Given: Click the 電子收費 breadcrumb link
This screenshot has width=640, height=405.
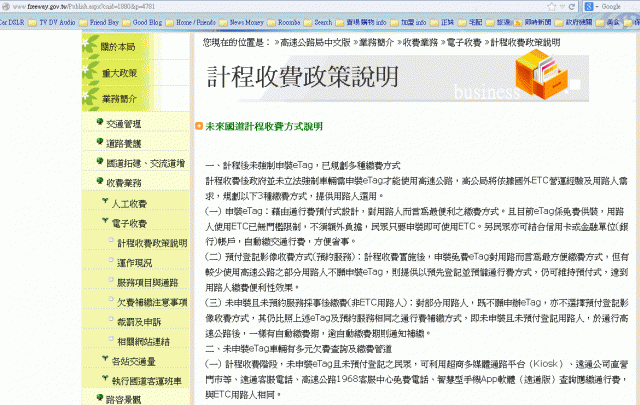Looking at the screenshot, I should [x=464, y=42].
